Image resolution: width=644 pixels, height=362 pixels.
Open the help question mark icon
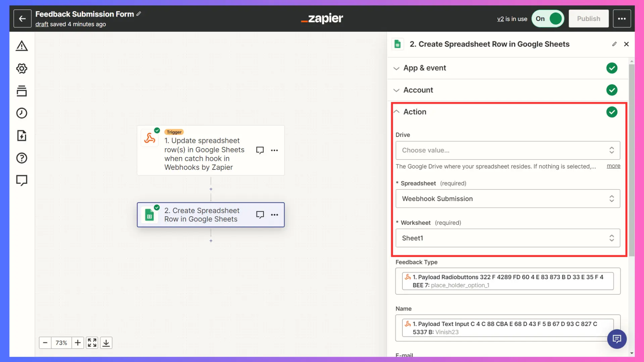pyautogui.click(x=22, y=158)
